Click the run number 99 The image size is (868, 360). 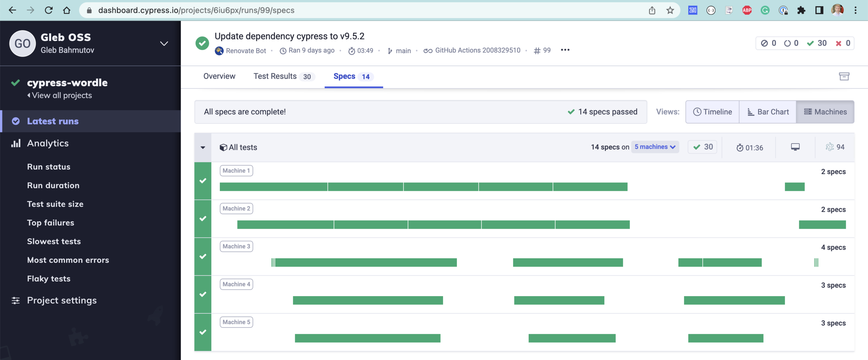tap(542, 51)
